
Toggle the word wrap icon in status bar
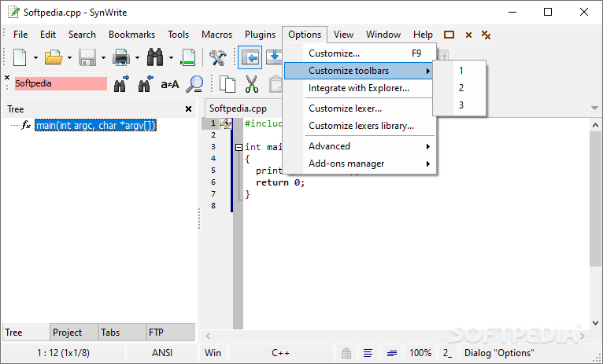368,352
